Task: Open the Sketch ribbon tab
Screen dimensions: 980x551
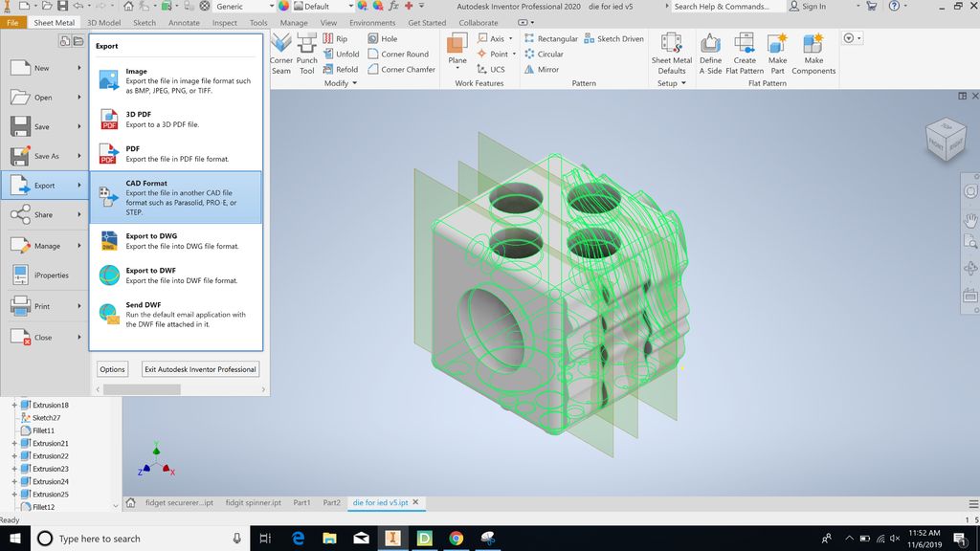Action: pos(145,23)
